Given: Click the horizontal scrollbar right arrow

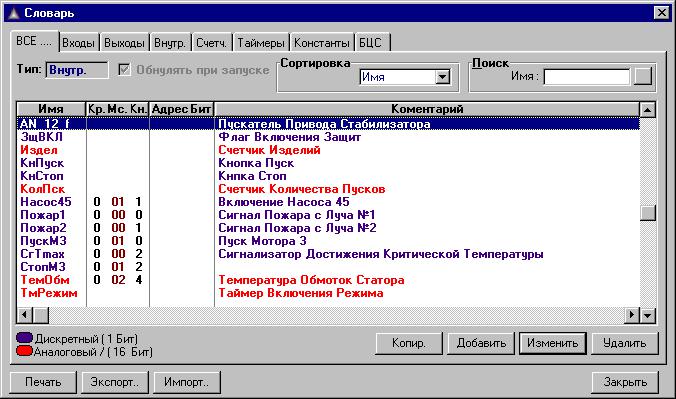Looking at the screenshot, I should tap(632, 315).
